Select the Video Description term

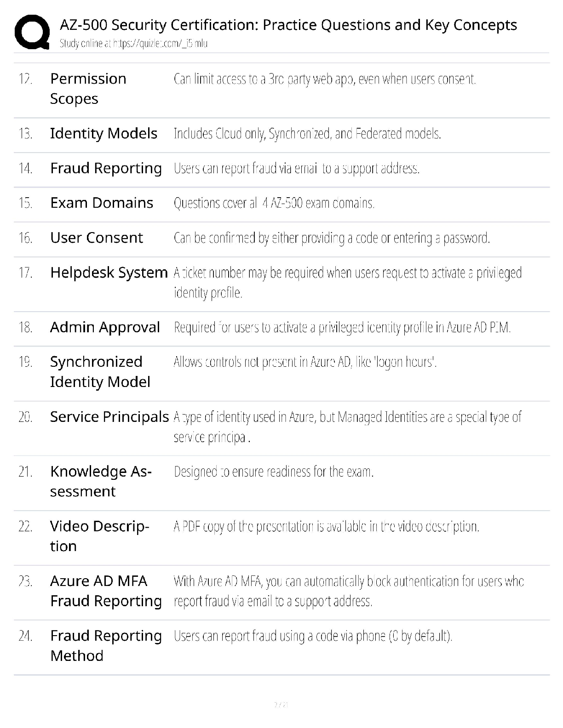click(99, 536)
